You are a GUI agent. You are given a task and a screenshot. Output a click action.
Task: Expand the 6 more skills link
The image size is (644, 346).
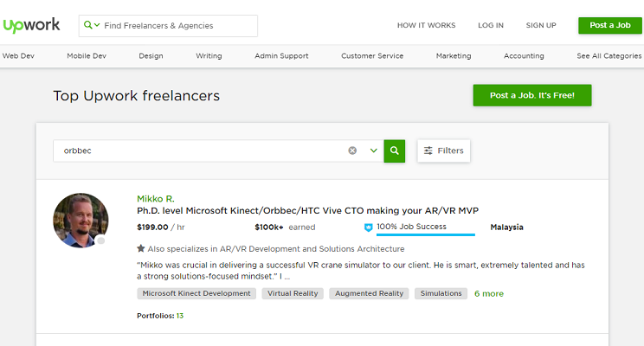pos(489,294)
